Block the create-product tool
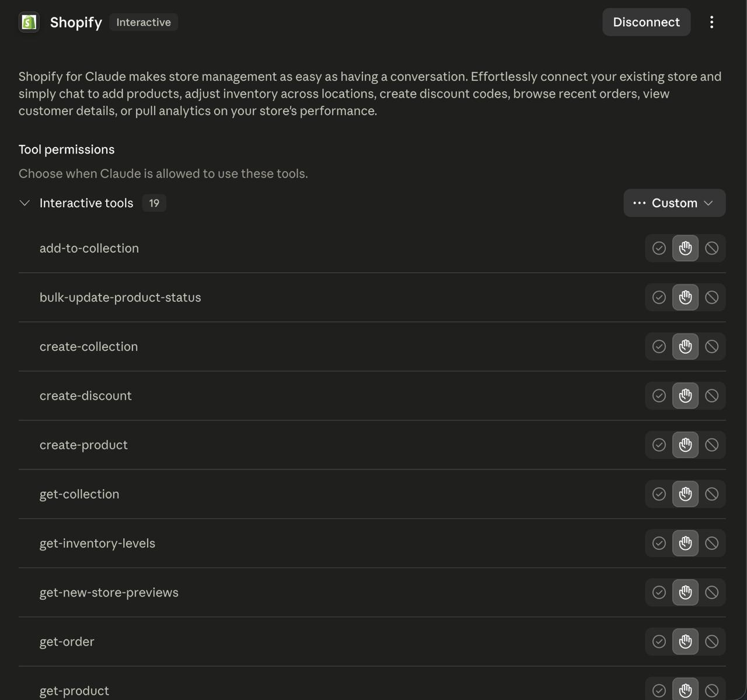747x700 pixels. coord(711,445)
